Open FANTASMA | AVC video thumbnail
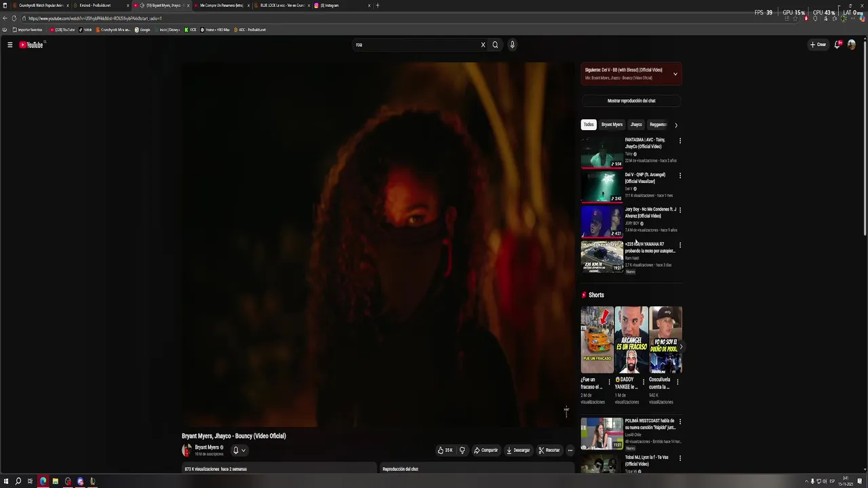The width and height of the screenshot is (868, 488). [x=601, y=152]
